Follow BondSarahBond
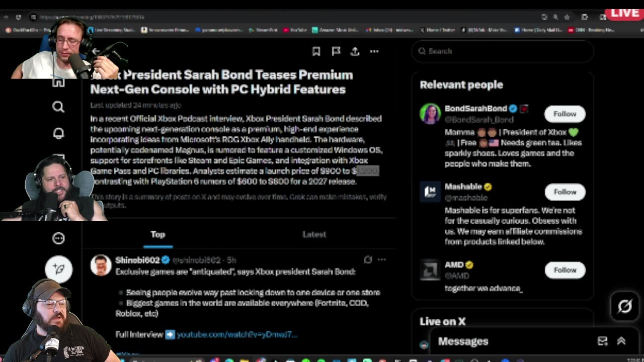The height and width of the screenshot is (362, 644). click(565, 114)
